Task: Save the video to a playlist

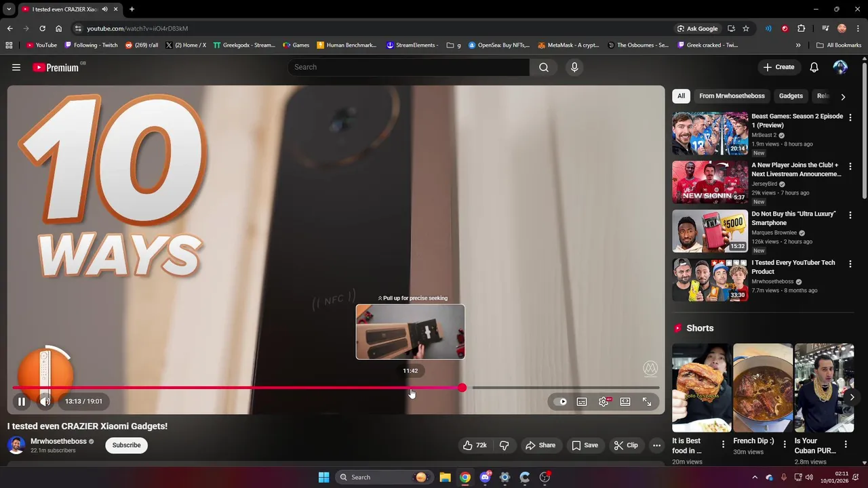Action: pyautogui.click(x=585, y=445)
